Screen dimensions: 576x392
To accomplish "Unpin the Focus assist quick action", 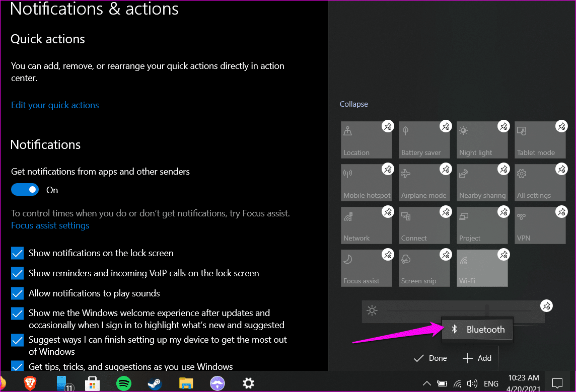I will tap(388, 254).
